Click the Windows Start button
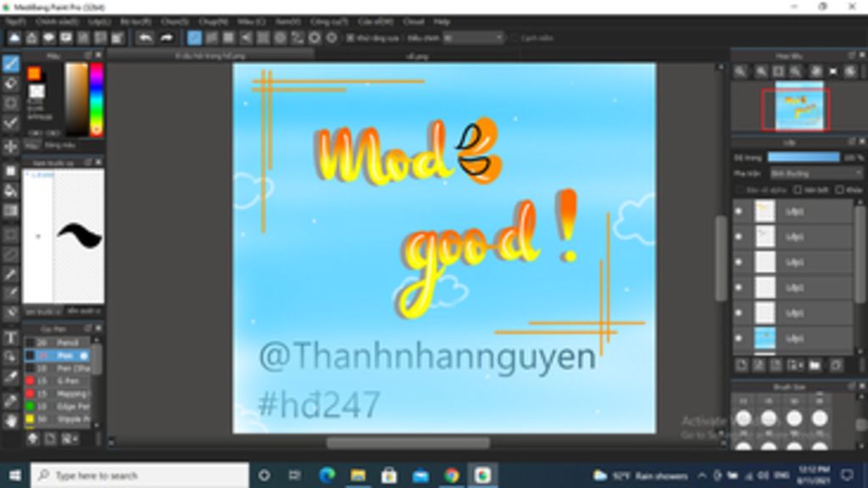The height and width of the screenshot is (488, 868). tap(13, 474)
